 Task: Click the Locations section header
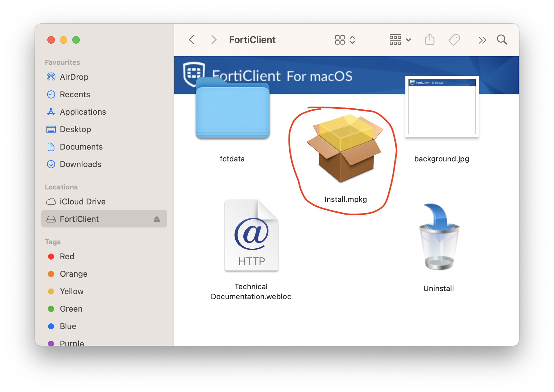pyautogui.click(x=61, y=187)
